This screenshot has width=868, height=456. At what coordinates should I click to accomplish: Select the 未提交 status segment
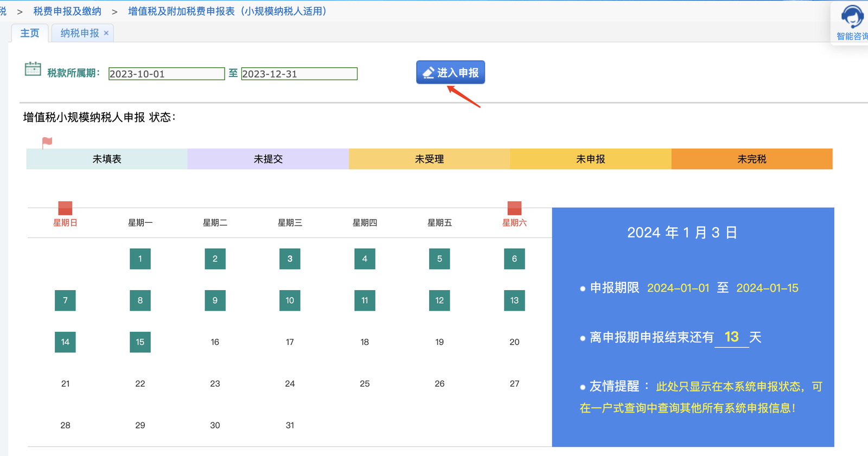point(268,159)
